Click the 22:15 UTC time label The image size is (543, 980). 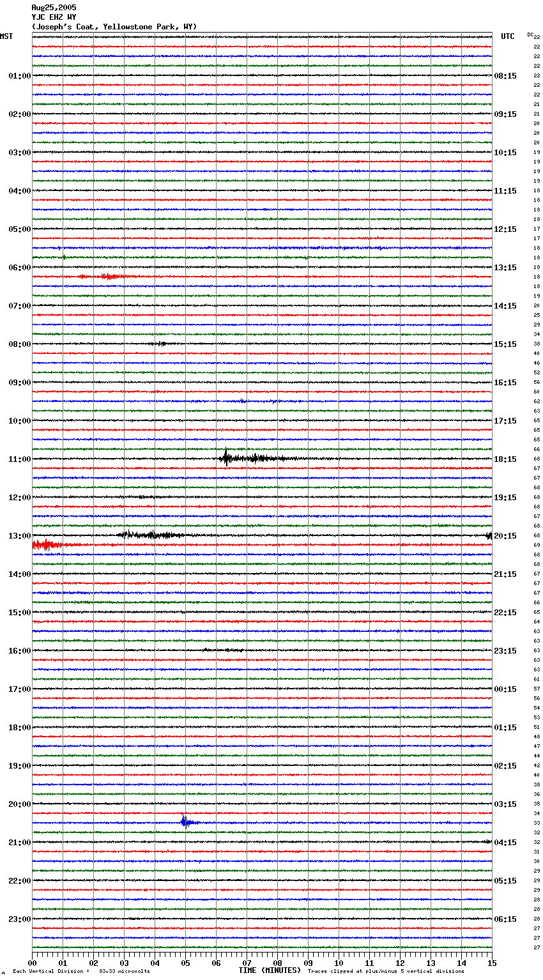pyautogui.click(x=505, y=613)
